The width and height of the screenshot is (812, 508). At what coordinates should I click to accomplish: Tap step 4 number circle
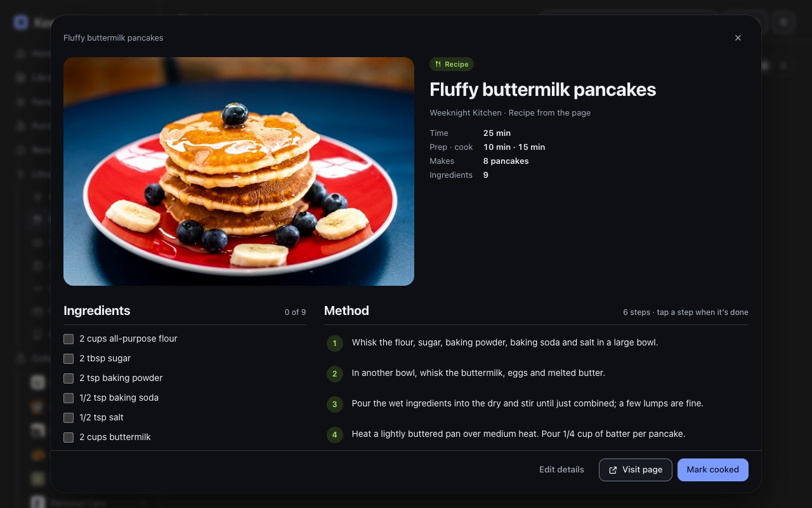(x=335, y=434)
